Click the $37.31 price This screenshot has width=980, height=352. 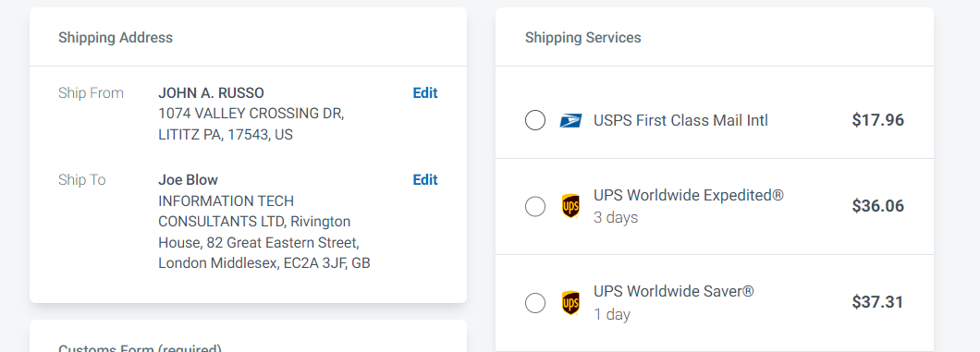877,302
